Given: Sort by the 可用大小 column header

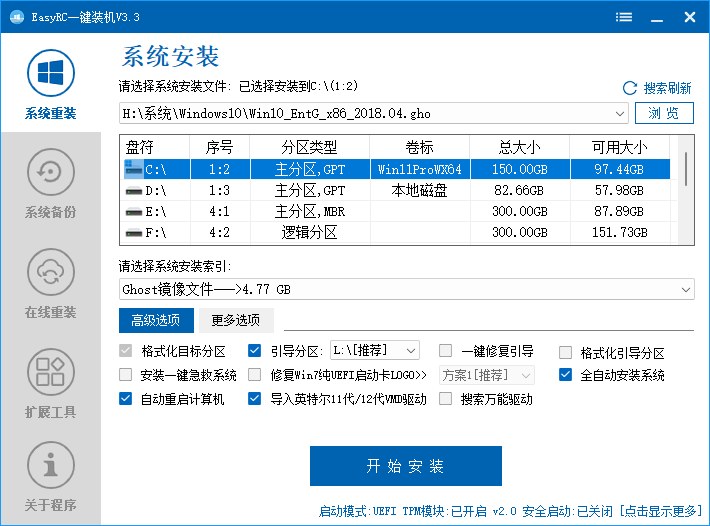Looking at the screenshot, I should (620, 147).
